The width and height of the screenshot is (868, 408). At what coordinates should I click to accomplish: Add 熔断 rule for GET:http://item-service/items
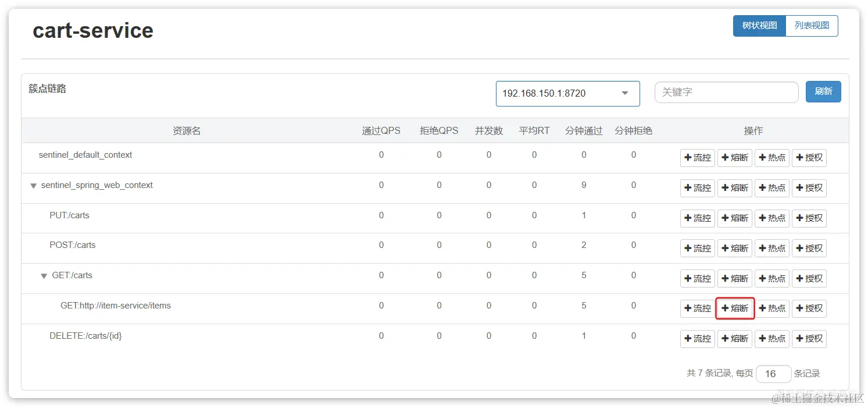pos(735,308)
